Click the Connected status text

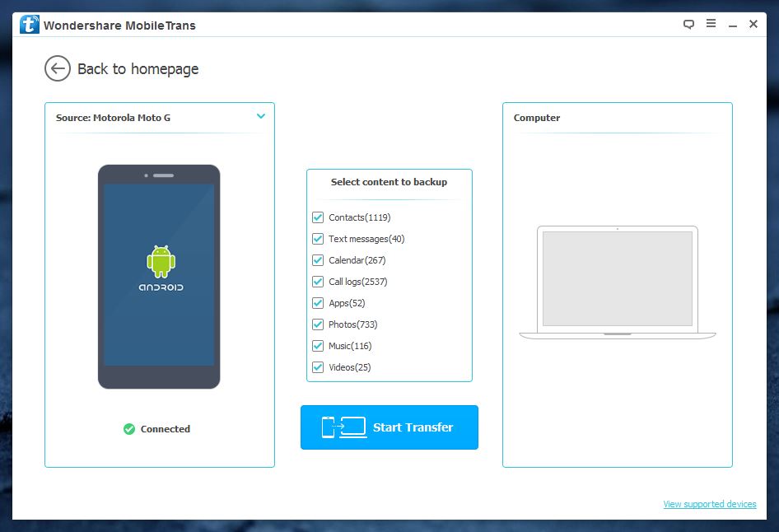pos(166,429)
